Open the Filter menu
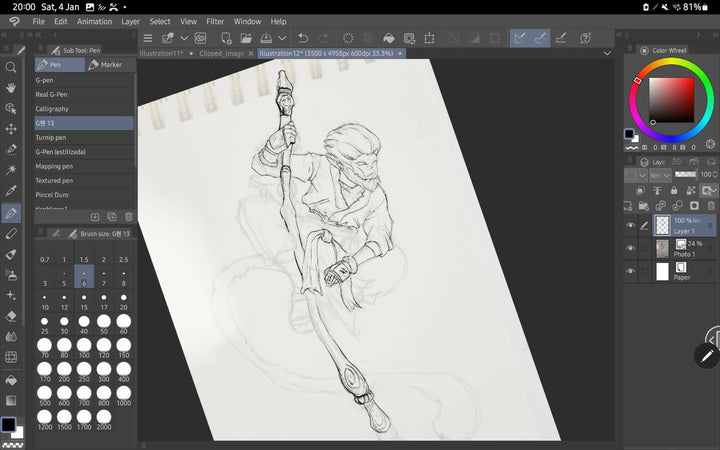This screenshot has width=720, height=450. pos(215,22)
